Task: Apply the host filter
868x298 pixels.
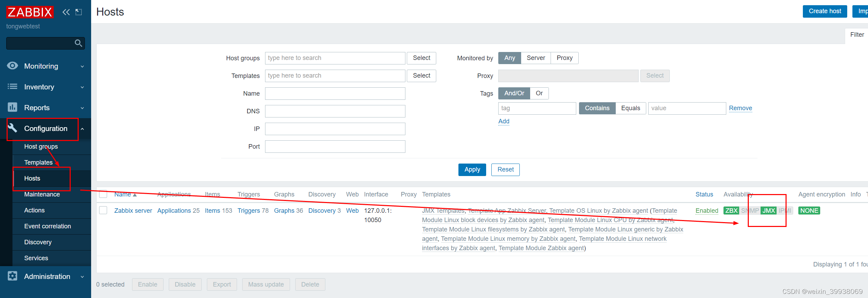Action: click(472, 169)
